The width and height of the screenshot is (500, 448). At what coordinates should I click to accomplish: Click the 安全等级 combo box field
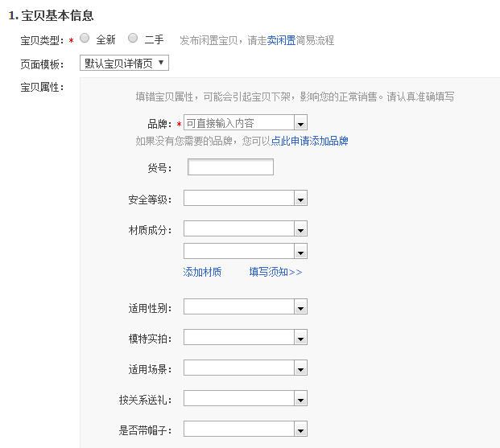click(x=238, y=199)
